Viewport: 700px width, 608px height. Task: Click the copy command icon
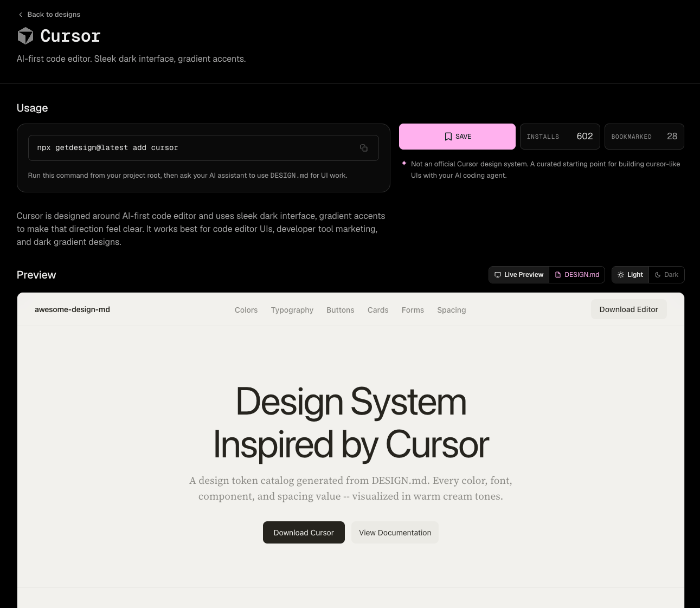[x=364, y=148]
